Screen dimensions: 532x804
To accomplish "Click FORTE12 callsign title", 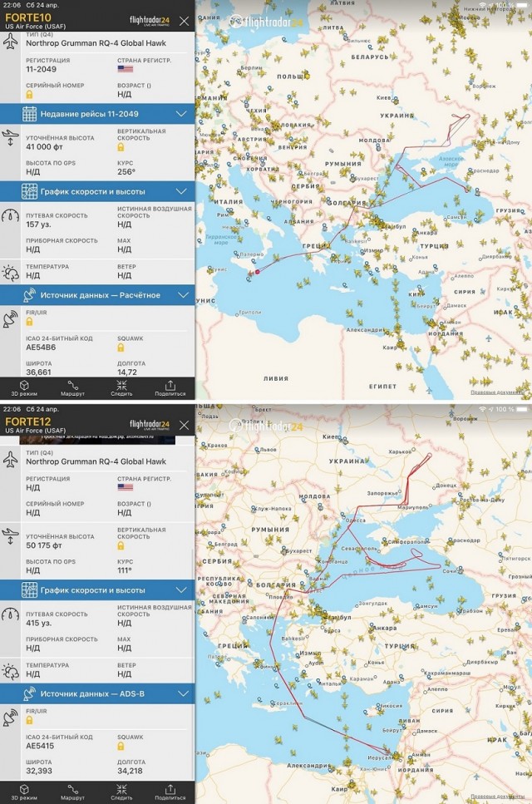I will tap(28, 422).
